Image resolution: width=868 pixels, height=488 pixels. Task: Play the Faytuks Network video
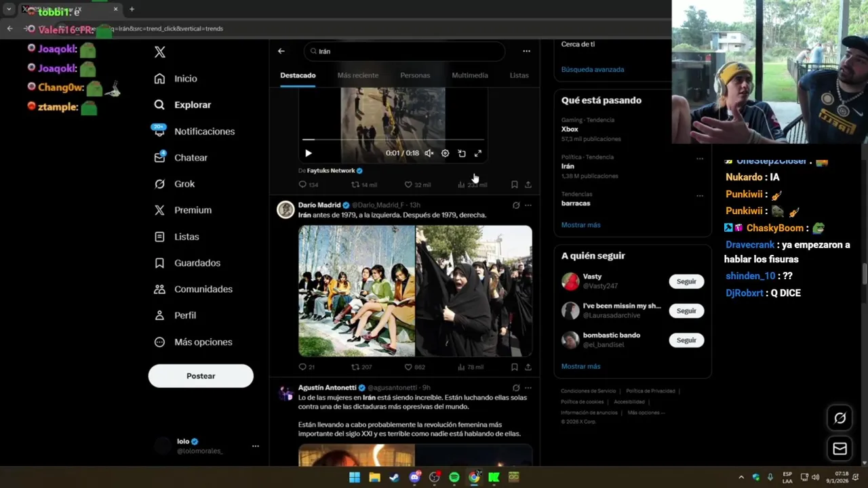pyautogui.click(x=308, y=153)
